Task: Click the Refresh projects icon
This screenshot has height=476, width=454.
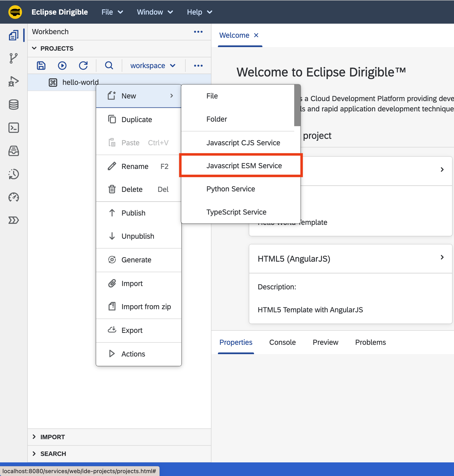Action: click(x=83, y=65)
